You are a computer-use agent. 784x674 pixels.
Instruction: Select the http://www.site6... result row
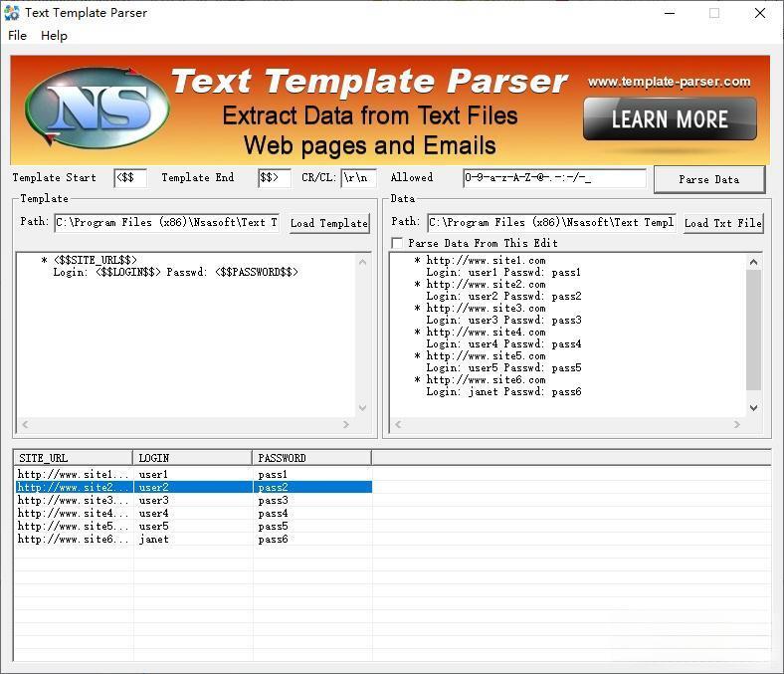(x=193, y=540)
